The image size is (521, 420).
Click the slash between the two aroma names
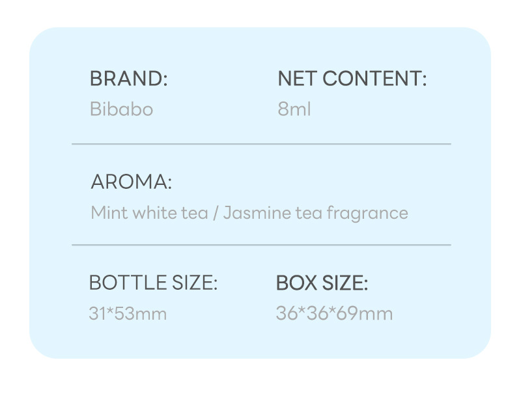tap(216, 213)
